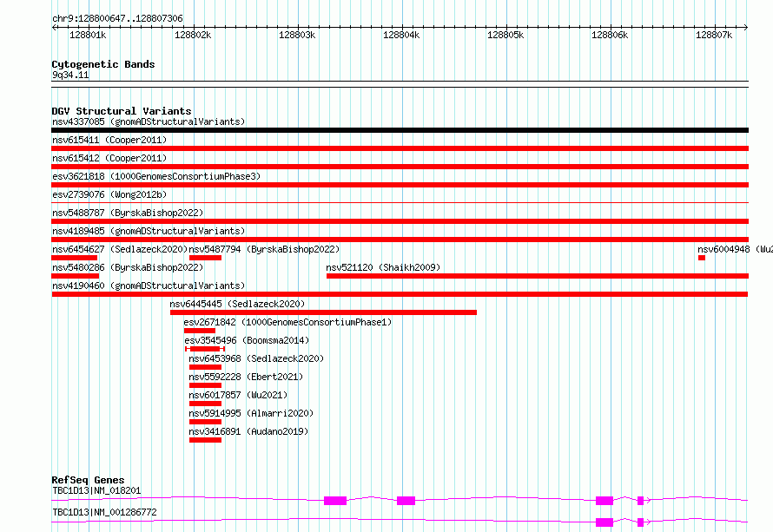The height and width of the screenshot is (532, 773).
Task: Open nsv5480286 (ByrskaBishop2022) label
Action: 128,267
